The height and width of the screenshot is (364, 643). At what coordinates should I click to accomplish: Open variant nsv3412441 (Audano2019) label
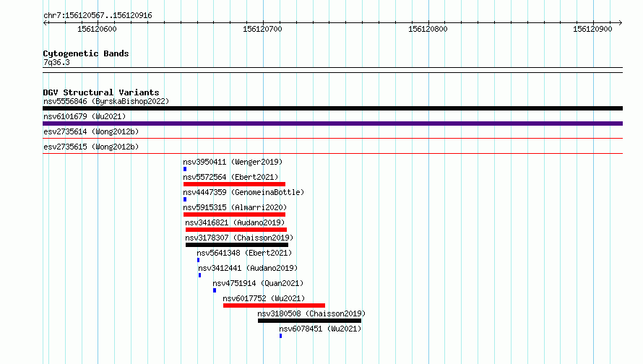(x=248, y=268)
